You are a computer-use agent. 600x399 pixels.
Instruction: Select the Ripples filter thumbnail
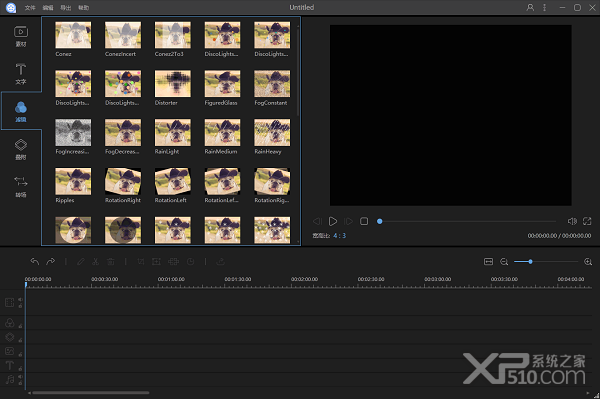tap(73, 181)
